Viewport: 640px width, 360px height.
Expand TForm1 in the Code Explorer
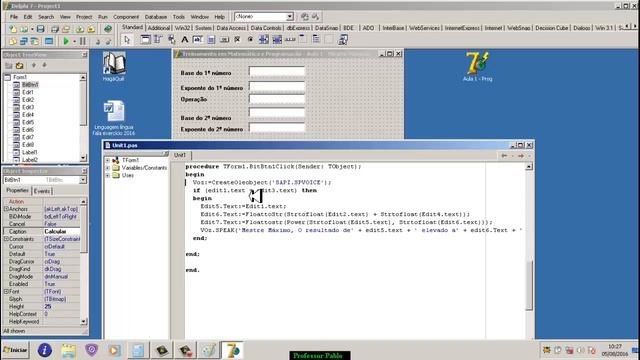coord(108,160)
